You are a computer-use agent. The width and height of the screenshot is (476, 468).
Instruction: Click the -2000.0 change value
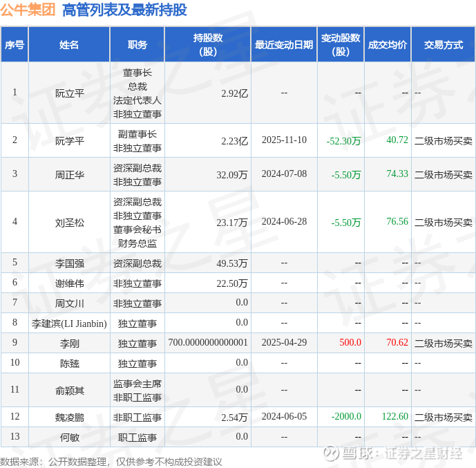point(346,416)
